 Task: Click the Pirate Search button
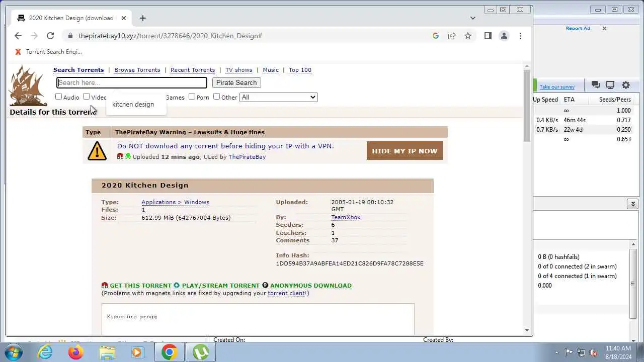coord(236,82)
